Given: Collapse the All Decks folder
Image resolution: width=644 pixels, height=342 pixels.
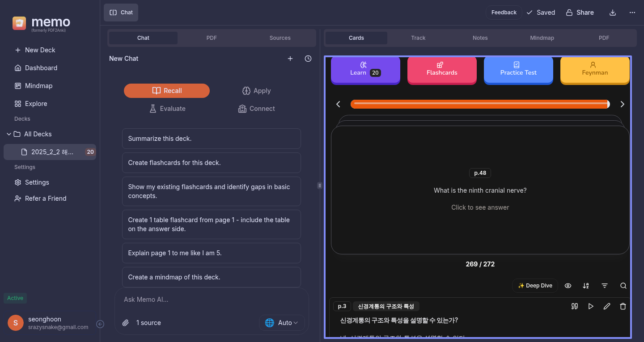Looking at the screenshot, I should [9, 134].
